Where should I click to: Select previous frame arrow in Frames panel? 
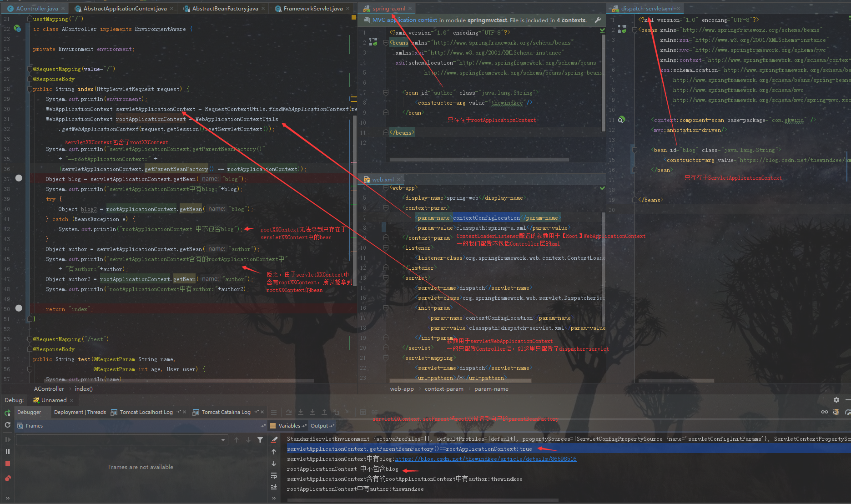237,440
